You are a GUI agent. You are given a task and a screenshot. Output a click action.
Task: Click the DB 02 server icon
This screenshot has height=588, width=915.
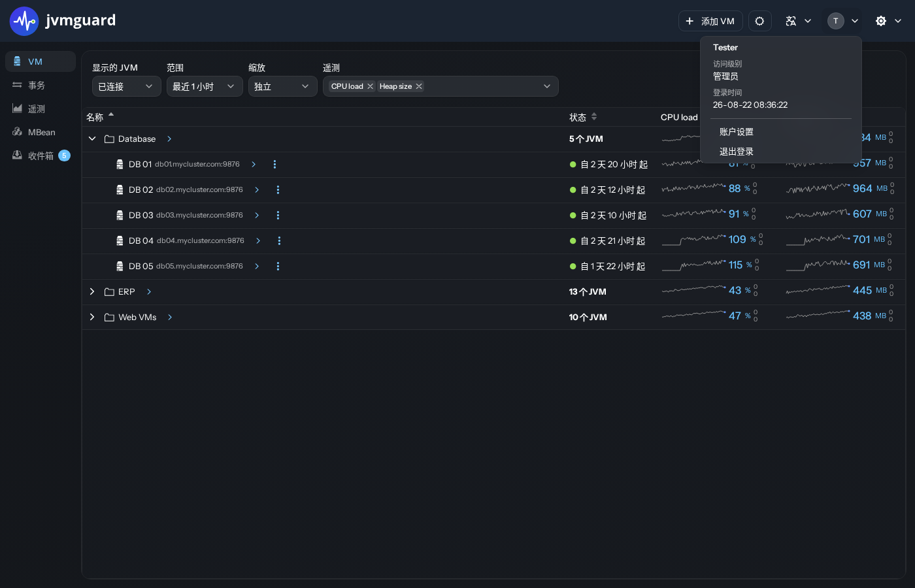point(120,190)
